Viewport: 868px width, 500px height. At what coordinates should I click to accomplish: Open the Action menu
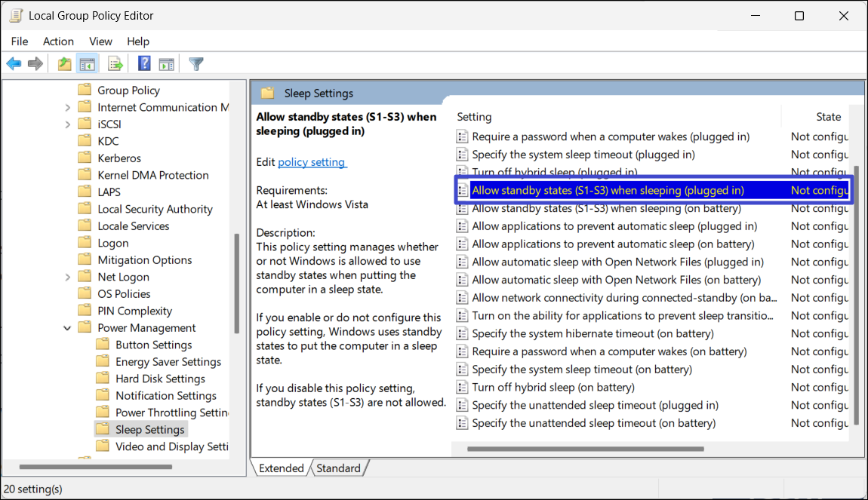[58, 41]
